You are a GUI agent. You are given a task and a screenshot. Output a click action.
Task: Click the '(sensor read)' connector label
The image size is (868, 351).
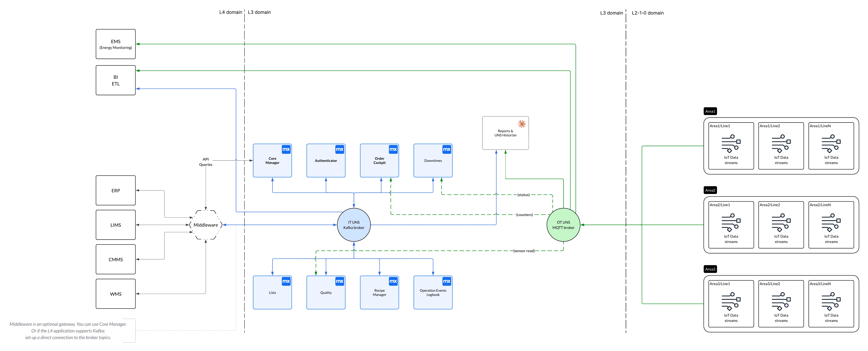click(524, 251)
